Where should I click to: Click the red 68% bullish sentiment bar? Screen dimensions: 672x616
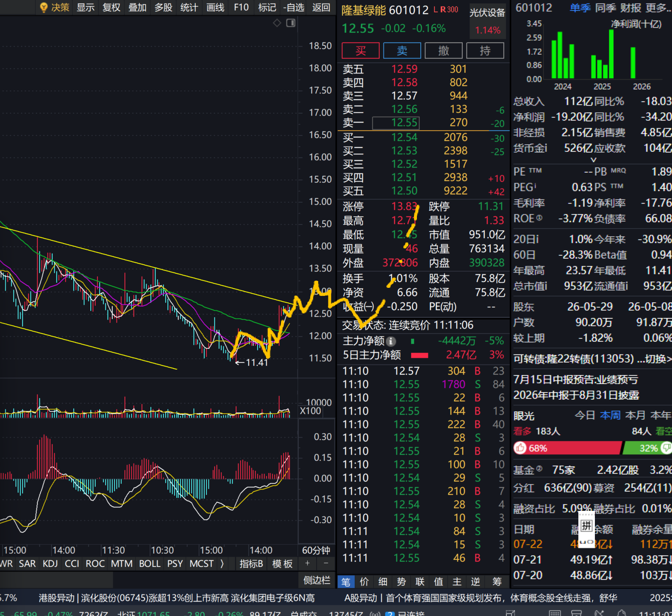click(567, 448)
